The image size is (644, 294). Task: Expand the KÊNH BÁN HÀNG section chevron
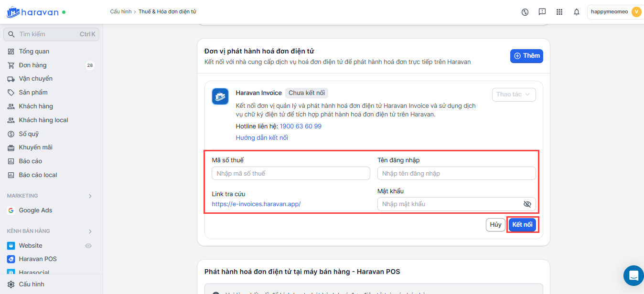90,231
